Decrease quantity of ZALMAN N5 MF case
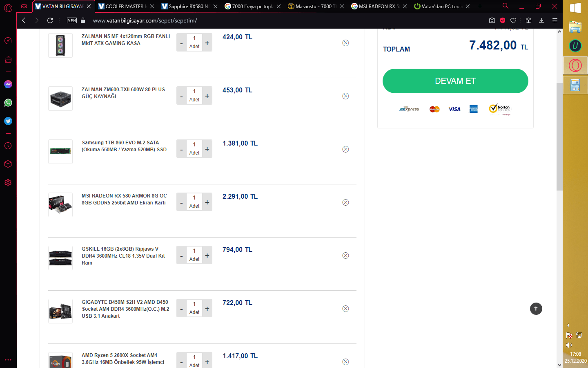This screenshot has height=368, width=588. pyautogui.click(x=181, y=43)
